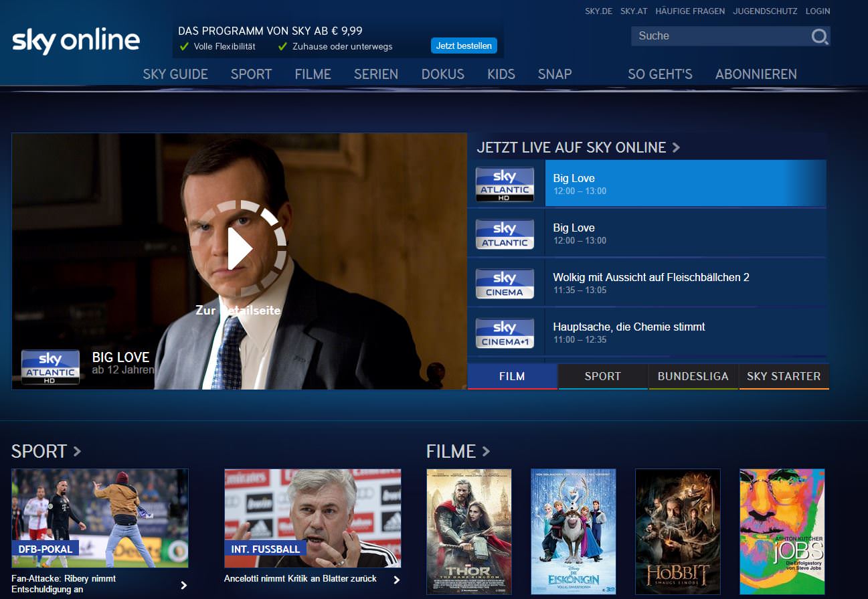
Task: Open the SKY.DE link
Action: (x=599, y=11)
